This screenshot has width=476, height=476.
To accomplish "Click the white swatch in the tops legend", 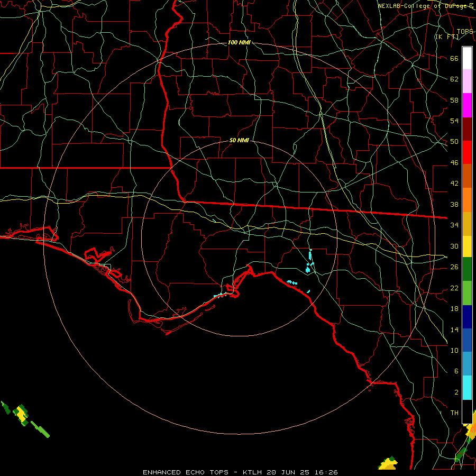I will 467,58.
